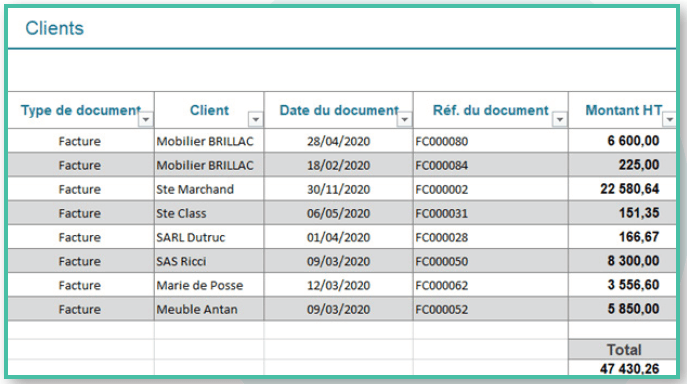Image resolution: width=687 pixels, height=384 pixels.
Task: Open the Date du document filter dropdown
Action: 404,119
